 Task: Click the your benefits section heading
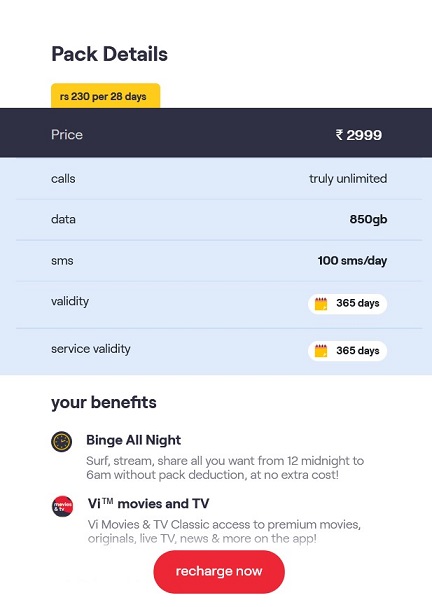[x=104, y=403]
